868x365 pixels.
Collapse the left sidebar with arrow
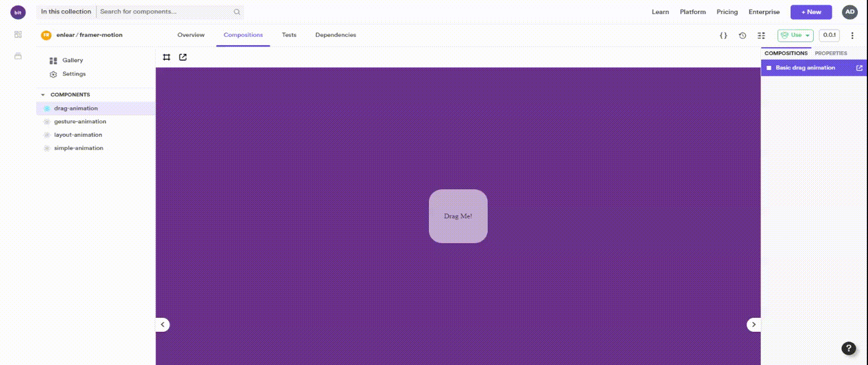pyautogui.click(x=163, y=324)
